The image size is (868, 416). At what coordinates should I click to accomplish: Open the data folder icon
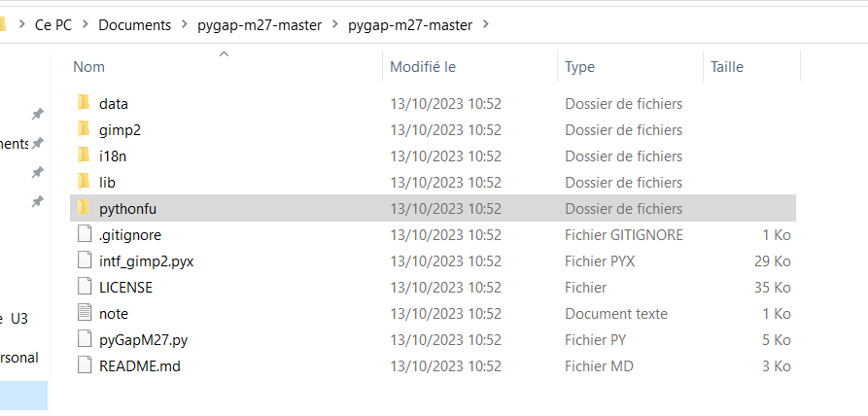pyautogui.click(x=84, y=103)
